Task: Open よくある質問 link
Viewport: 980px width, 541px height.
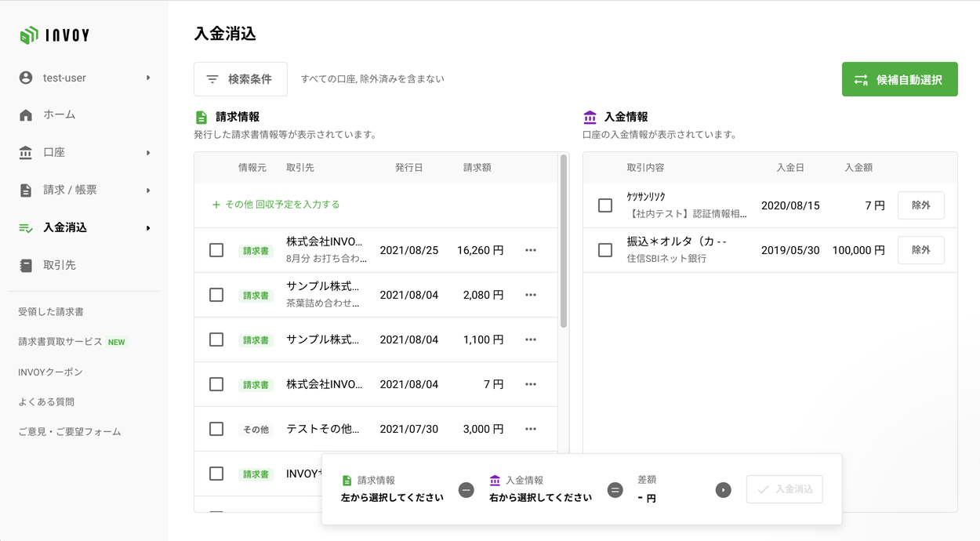Action: 46,401
